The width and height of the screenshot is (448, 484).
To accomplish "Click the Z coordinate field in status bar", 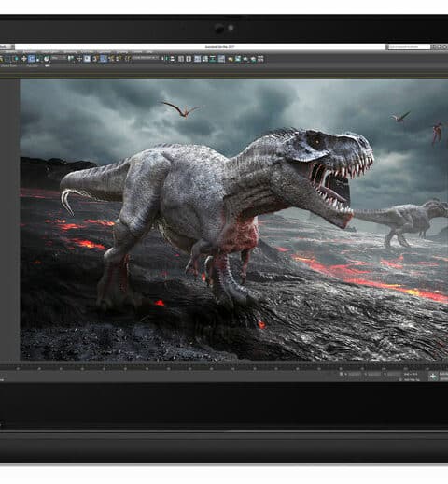I will pos(393,374).
